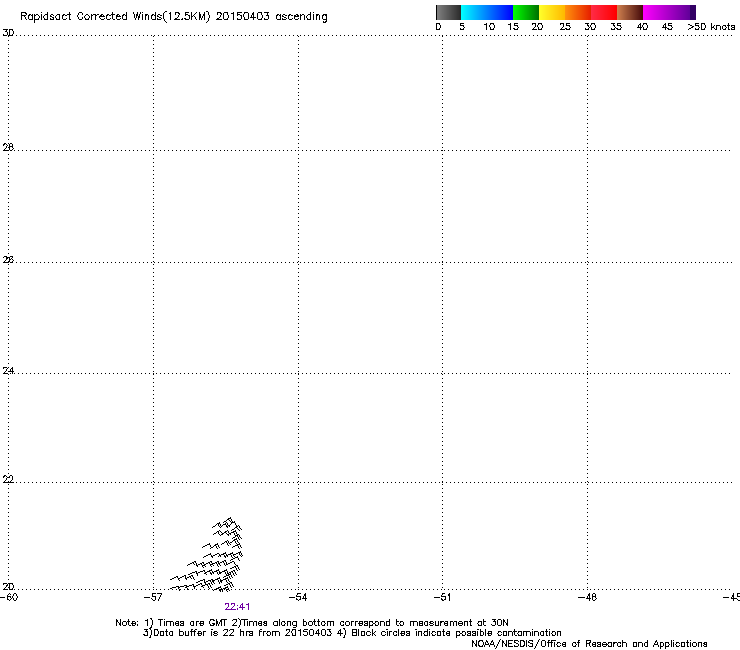740x650 pixels.
Task: Click the Rapidscat Corrected Winds title text
Action: tap(174, 17)
